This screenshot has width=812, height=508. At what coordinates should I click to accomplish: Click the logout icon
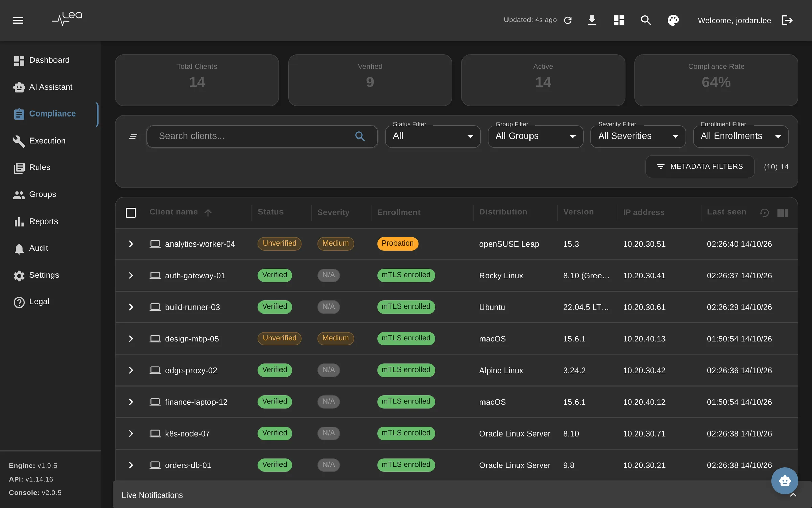(787, 20)
